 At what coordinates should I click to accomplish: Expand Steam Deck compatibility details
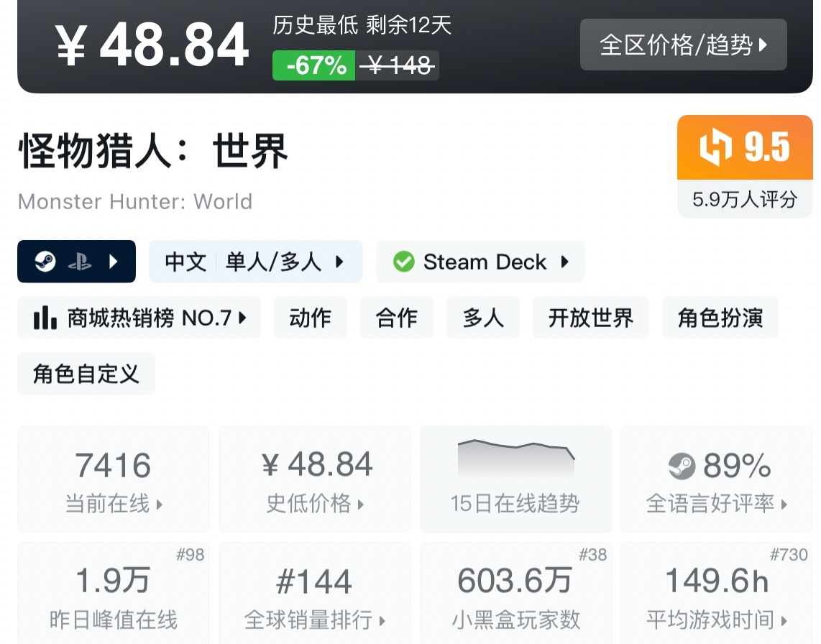(x=480, y=262)
